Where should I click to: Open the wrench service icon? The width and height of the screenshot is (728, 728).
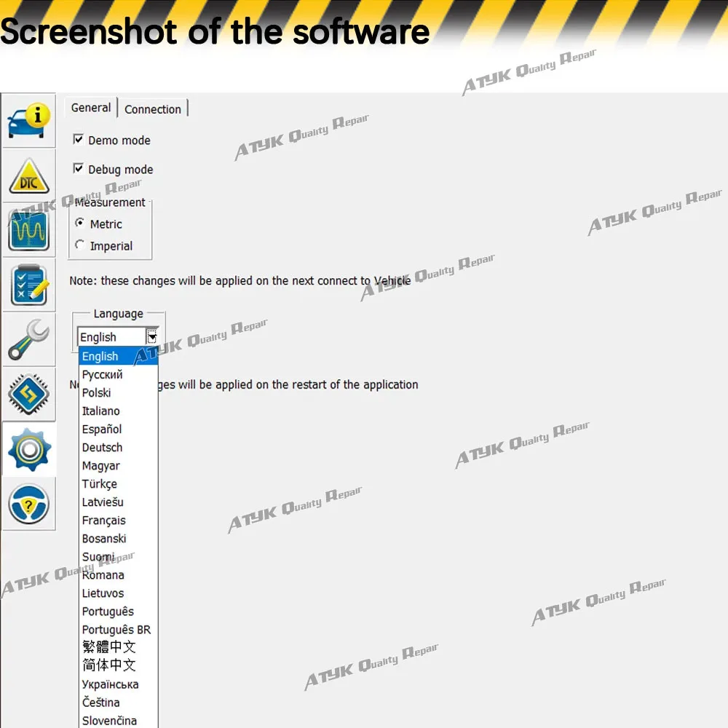point(29,340)
